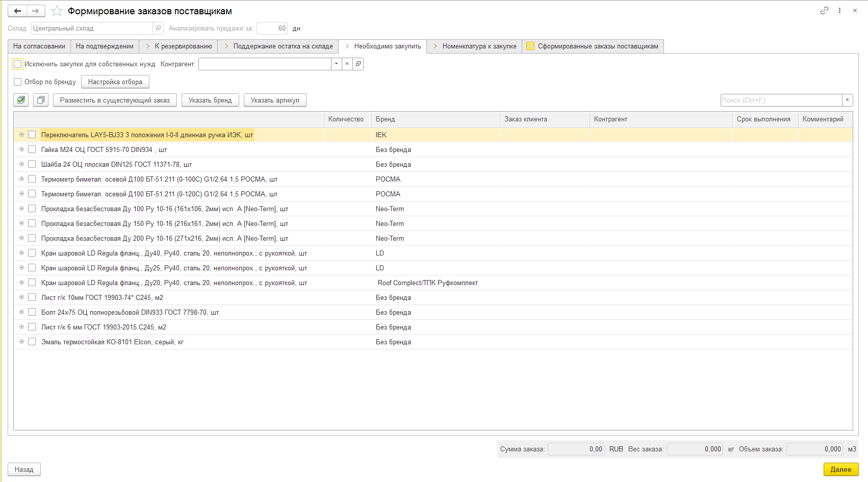Image resolution: width=868 pixels, height=482 pixels.
Task: Expand the Переключатель LAY5-BJ33 row
Action: tap(21, 135)
